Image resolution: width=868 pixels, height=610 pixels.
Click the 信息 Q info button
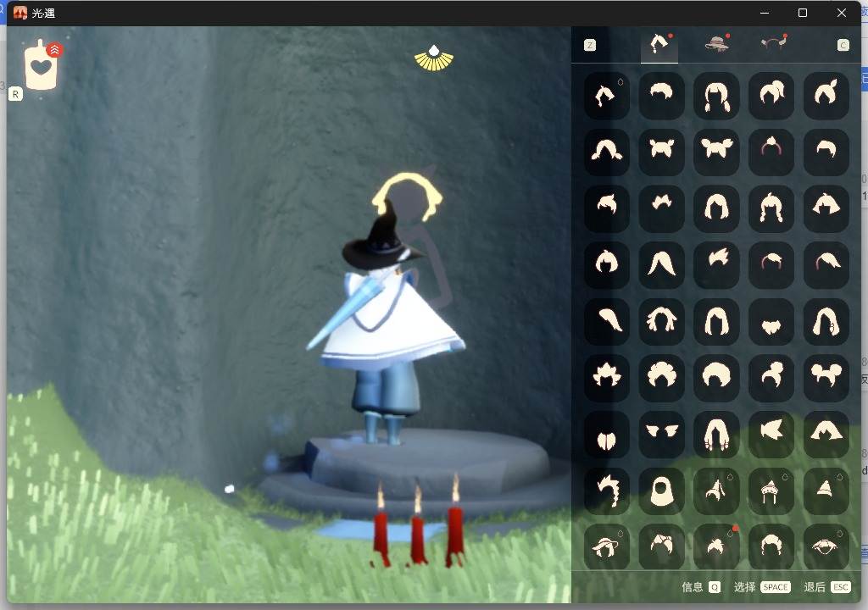click(701, 587)
